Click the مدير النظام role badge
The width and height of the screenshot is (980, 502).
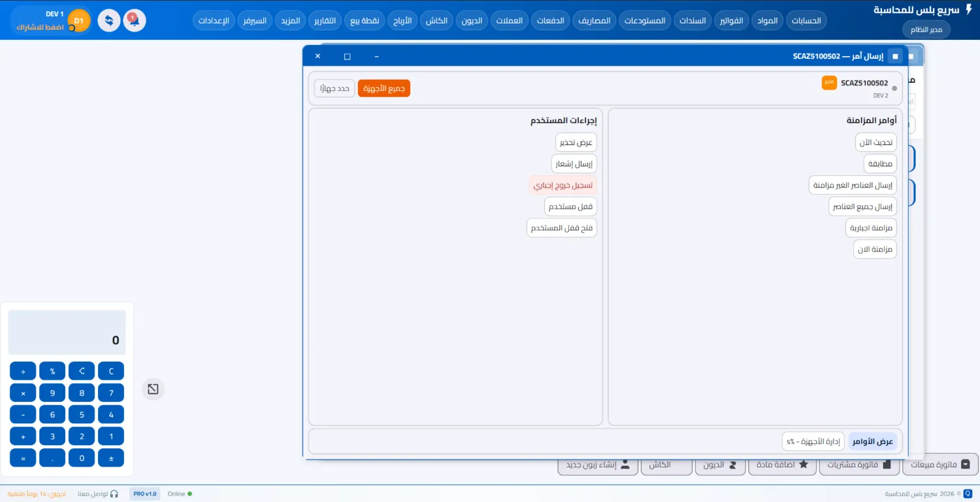[926, 29]
